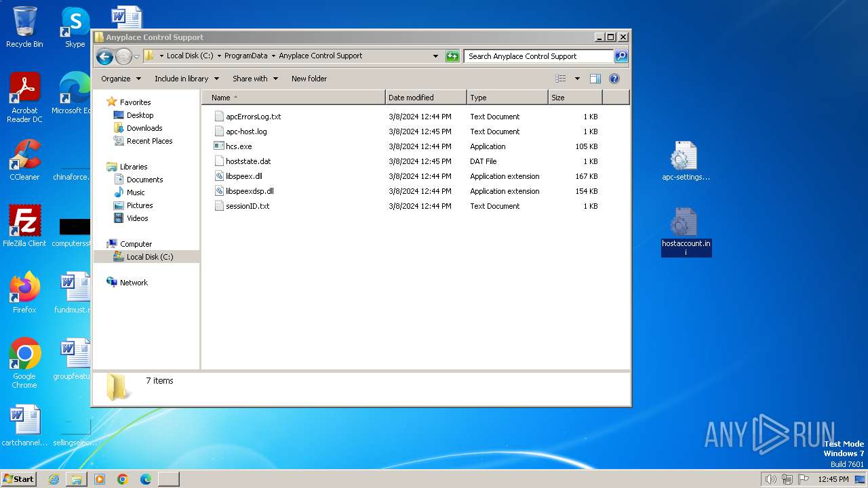Image resolution: width=868 pixels, height=488 pixels.
Task: Click the Chrome icon in the taskbar
Action: [x=123, y=479]
